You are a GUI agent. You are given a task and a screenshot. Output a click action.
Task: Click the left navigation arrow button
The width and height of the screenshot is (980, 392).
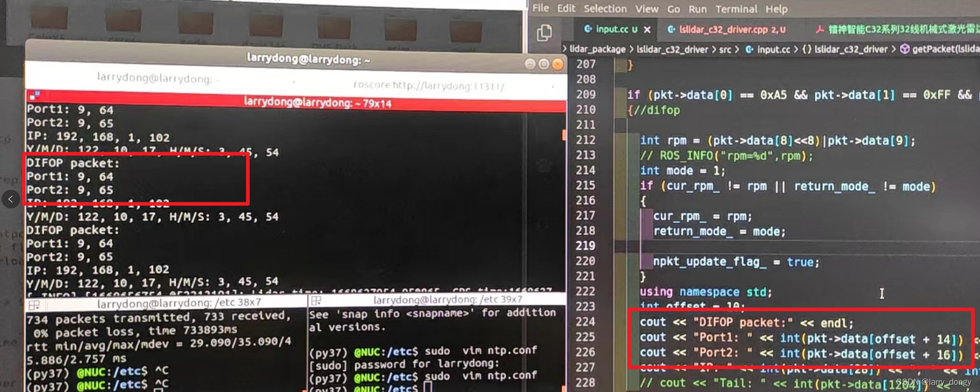[11, 199]
